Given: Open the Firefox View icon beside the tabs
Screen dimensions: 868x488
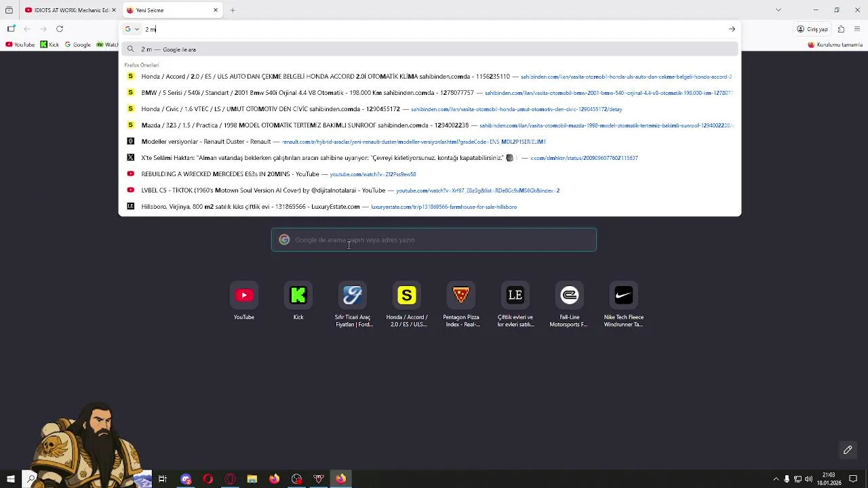Looking at the screenshot, I should coord(9,10).
